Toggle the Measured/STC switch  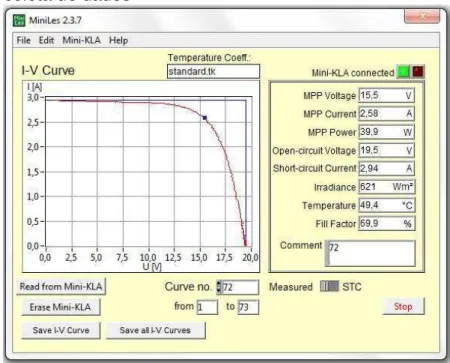point(329,286)
